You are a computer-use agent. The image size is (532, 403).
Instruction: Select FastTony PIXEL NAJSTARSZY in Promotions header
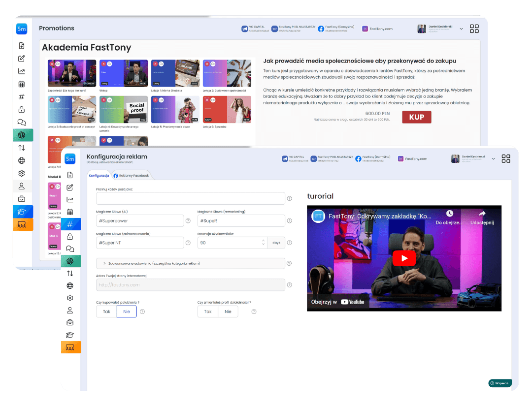[x=294, y=29]
